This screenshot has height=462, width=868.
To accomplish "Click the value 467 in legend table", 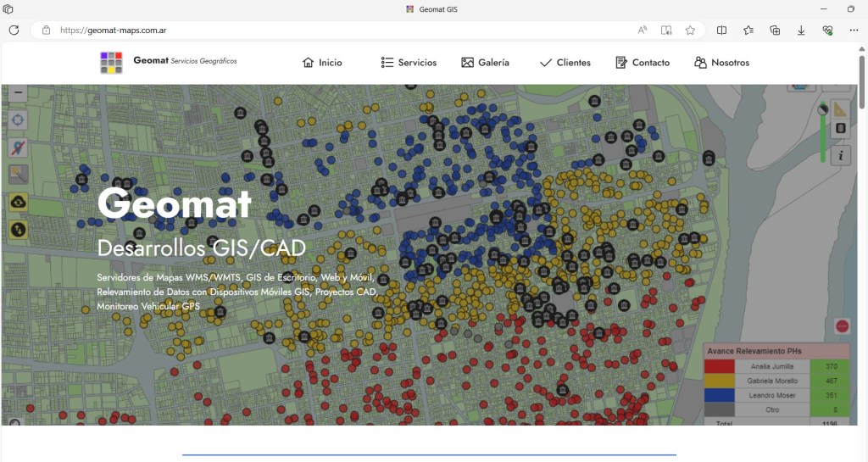I will [x=832, y=381].
